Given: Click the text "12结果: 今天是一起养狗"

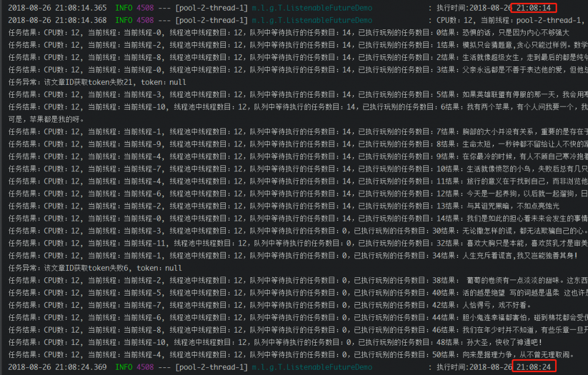Looking at the screenshot, I should (476, 194).
